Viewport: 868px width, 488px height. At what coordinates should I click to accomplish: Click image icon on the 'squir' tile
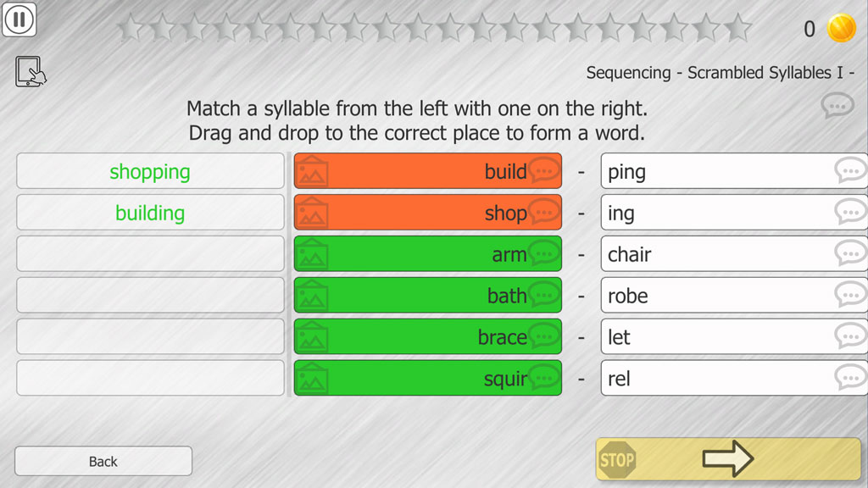coord(312,379)
